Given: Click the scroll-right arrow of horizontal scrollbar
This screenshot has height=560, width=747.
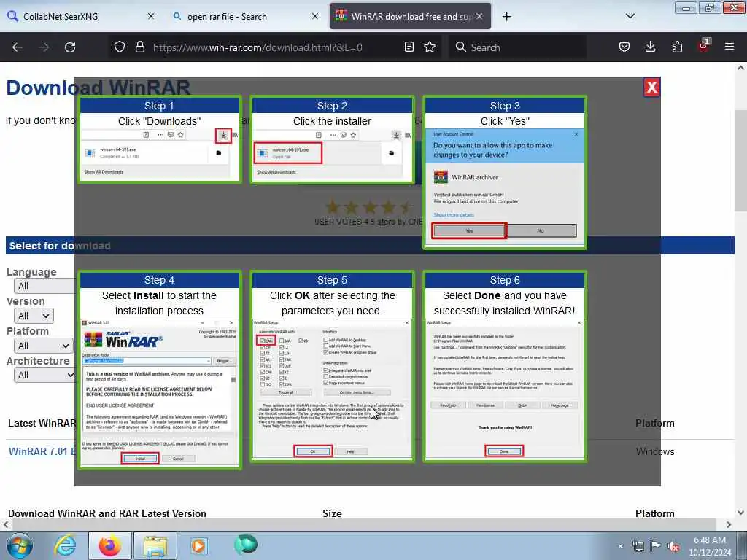Looking at the screenshot, I should 729,524.
